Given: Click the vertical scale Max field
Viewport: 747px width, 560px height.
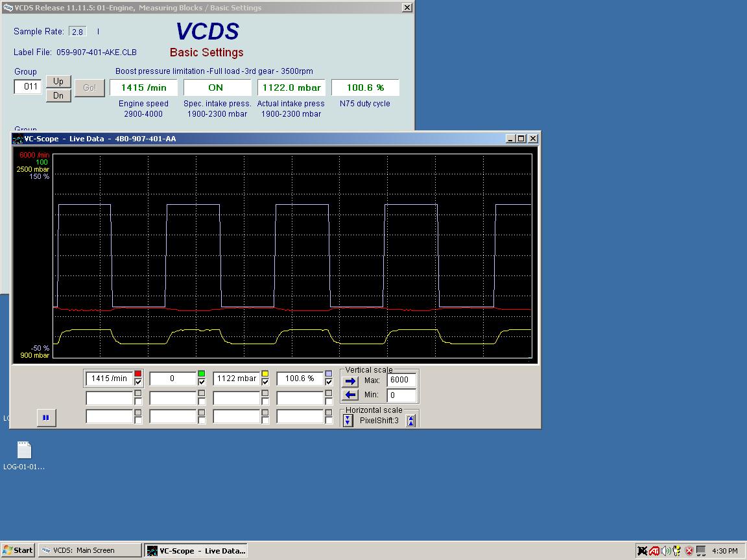Looking at the screenshot, I should 401,380.
